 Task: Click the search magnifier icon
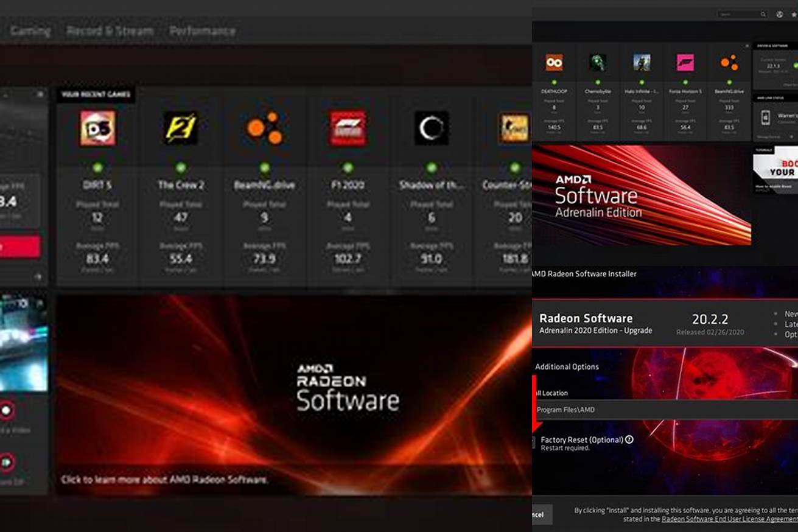pos(763,14)
